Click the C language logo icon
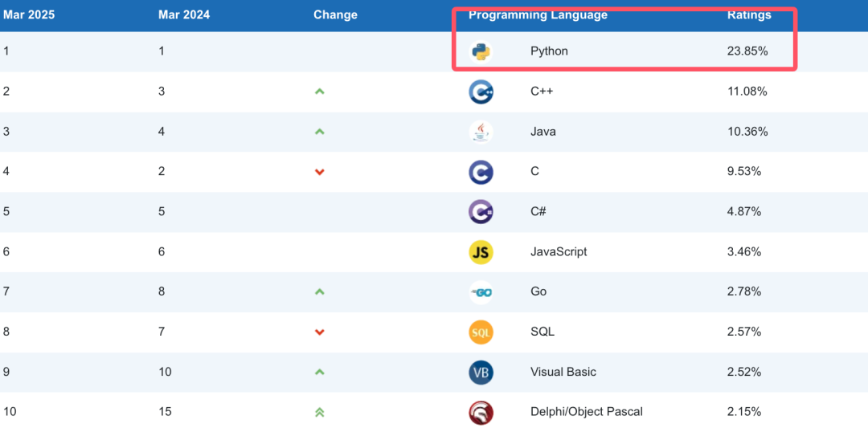 481,172
